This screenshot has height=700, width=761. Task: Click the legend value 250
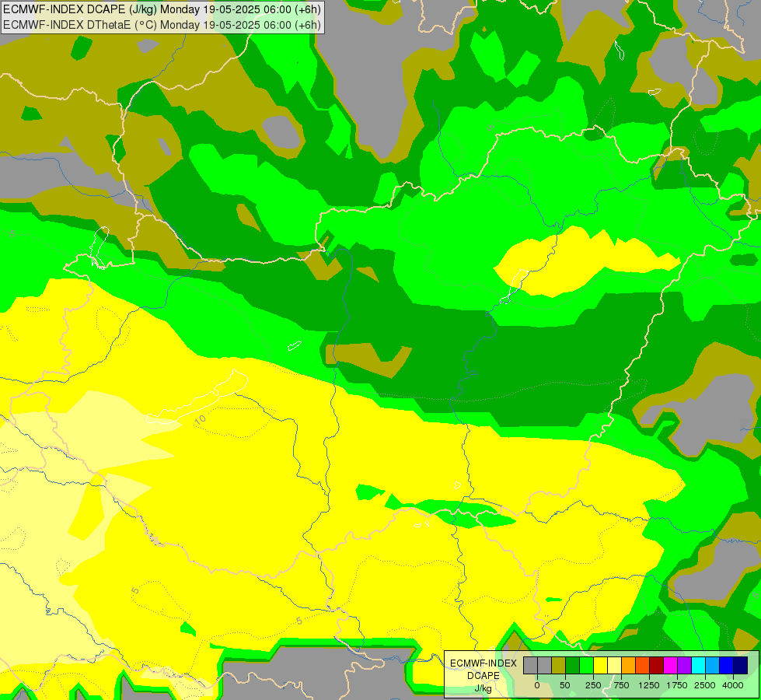(x=593, y=685)
